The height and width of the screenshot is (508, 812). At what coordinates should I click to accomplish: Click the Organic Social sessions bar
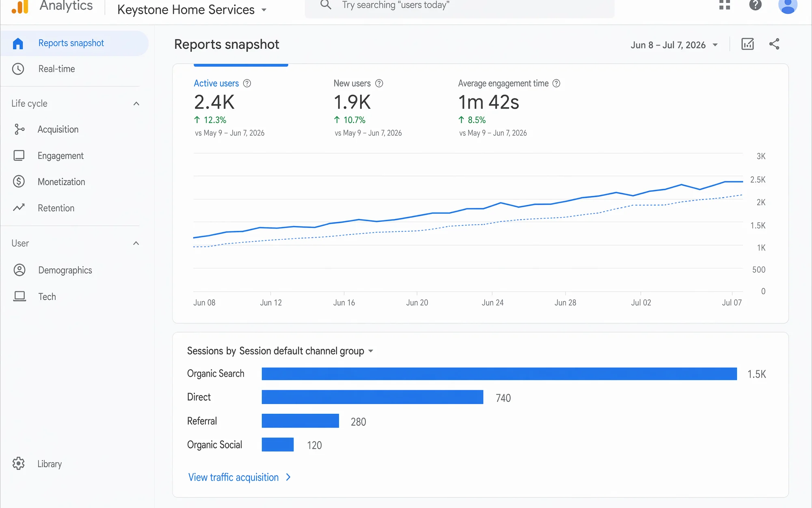277,445
